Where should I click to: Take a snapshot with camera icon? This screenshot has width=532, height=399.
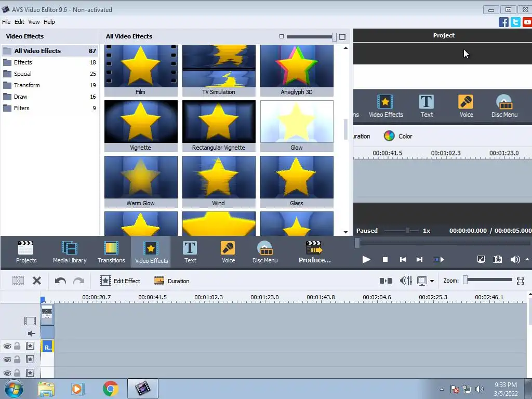497,260
